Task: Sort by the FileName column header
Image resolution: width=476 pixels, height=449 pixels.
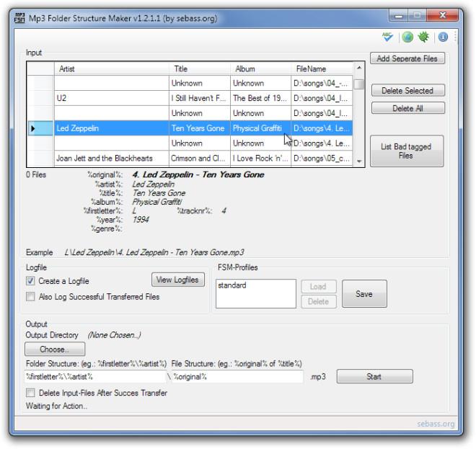Action: point(321,69)
